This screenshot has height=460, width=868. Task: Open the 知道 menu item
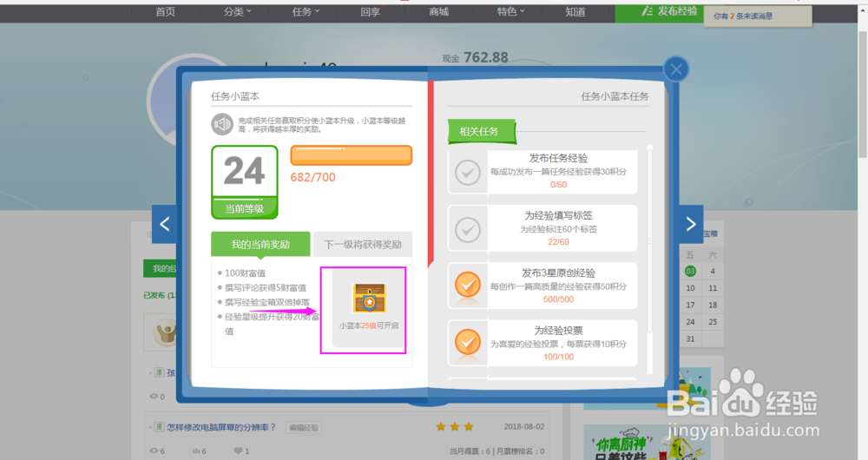coord(575,11)
